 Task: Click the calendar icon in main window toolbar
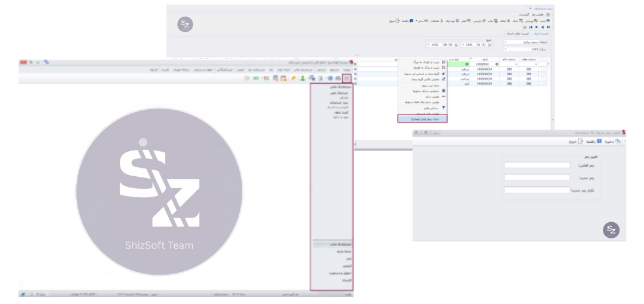284,78
